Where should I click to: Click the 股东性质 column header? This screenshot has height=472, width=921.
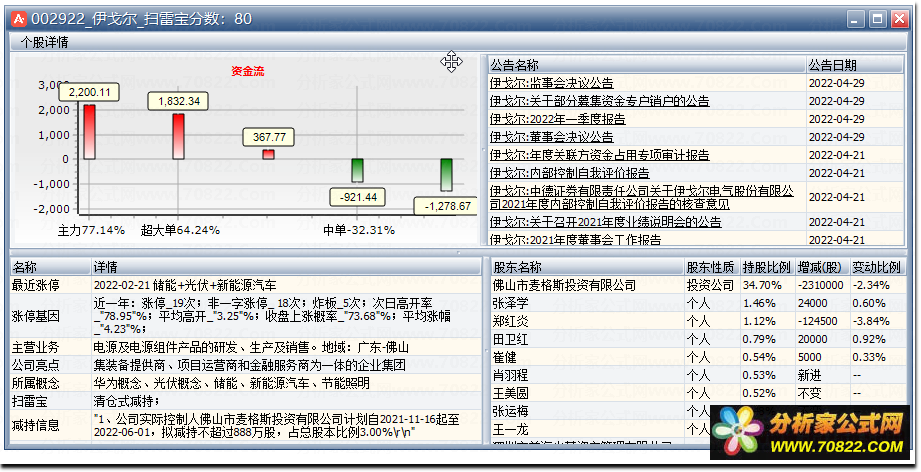coord(712,267)
